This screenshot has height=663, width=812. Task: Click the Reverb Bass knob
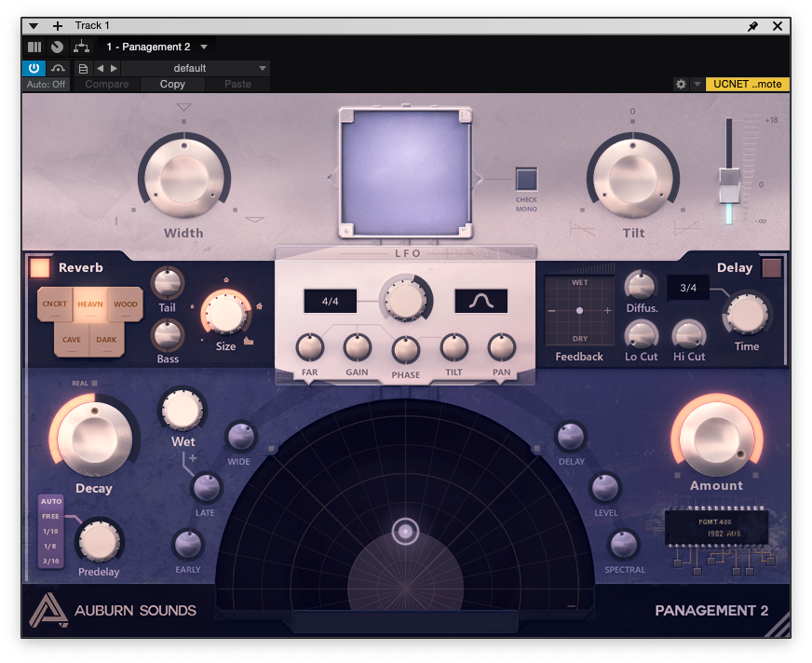tap(168, 335)
